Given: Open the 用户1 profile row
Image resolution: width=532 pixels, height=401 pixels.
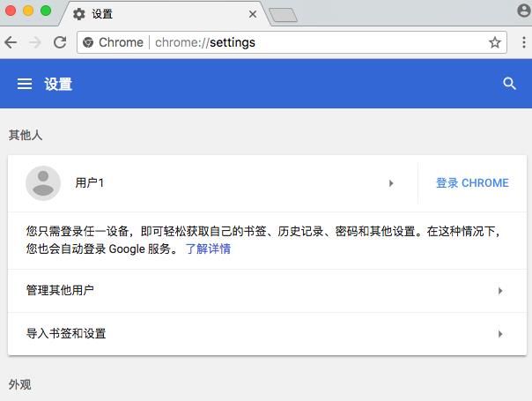Looking at the screenshot, I should (213, 183).
